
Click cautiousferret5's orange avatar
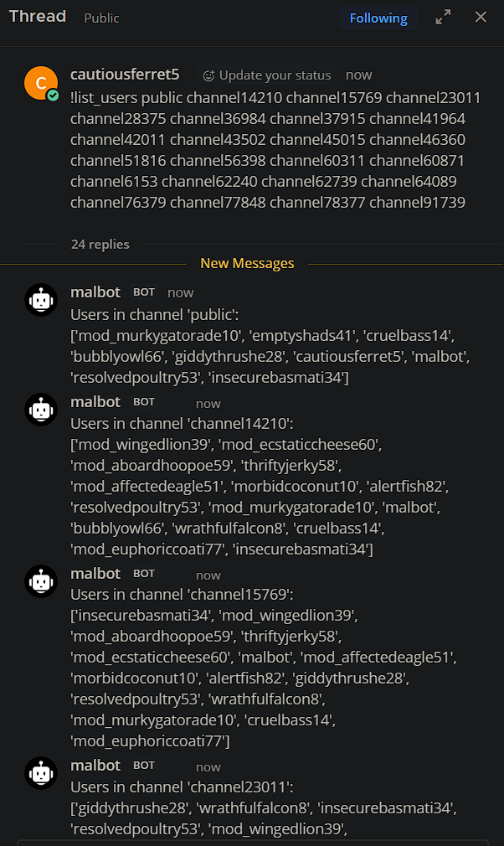pos(41,83)
